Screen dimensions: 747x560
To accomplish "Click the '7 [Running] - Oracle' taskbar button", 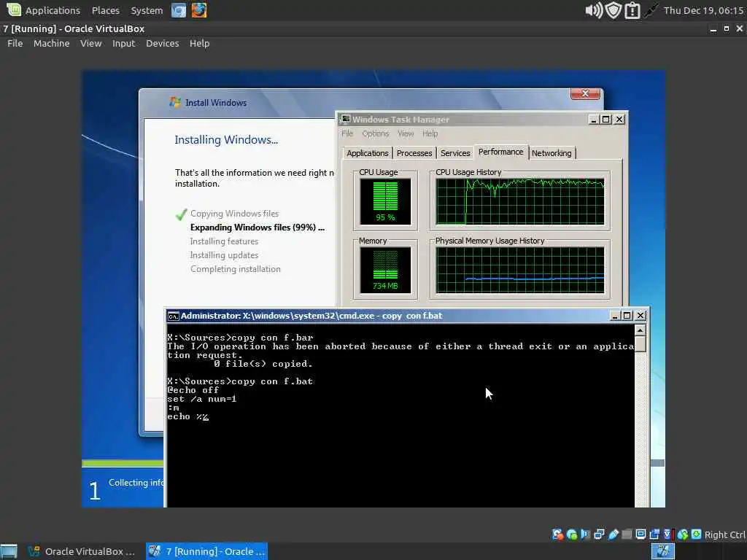I will 206,551.
